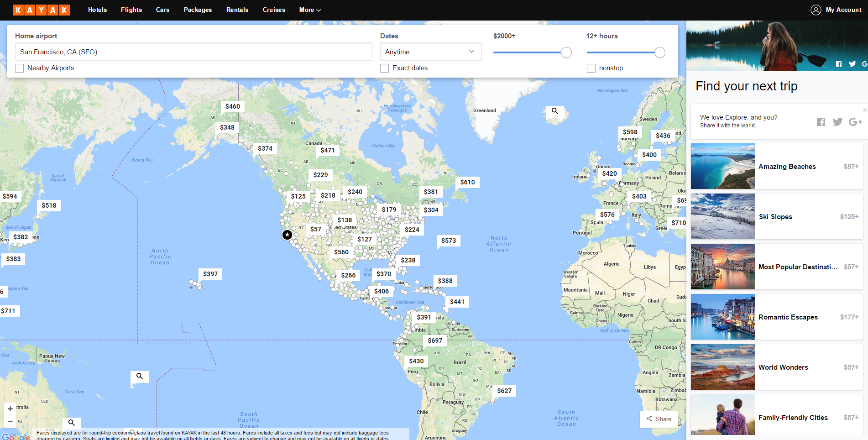Select the $403 fare marker in Europe
Viewport: 868px width, 440px height.
click(x=639, y=196)
